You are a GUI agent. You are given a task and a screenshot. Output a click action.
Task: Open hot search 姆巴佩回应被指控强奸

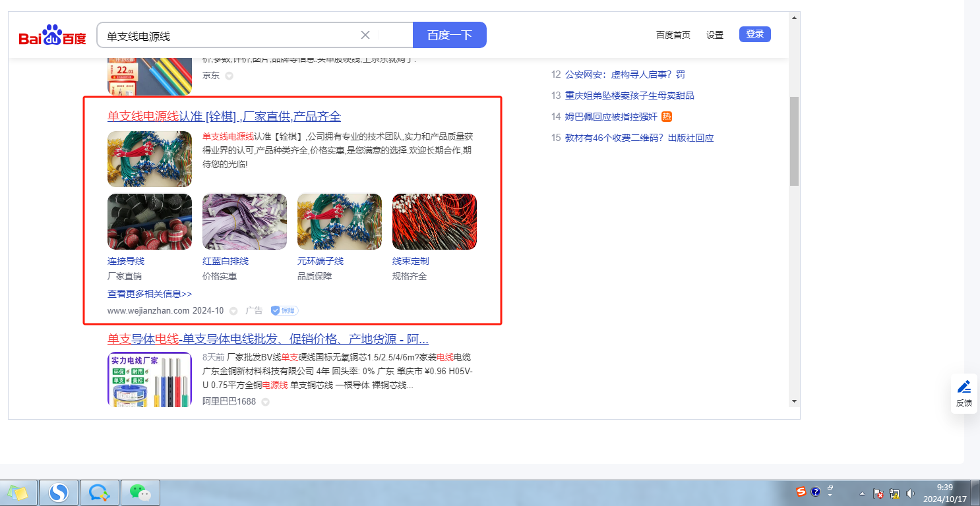point(611,117)
